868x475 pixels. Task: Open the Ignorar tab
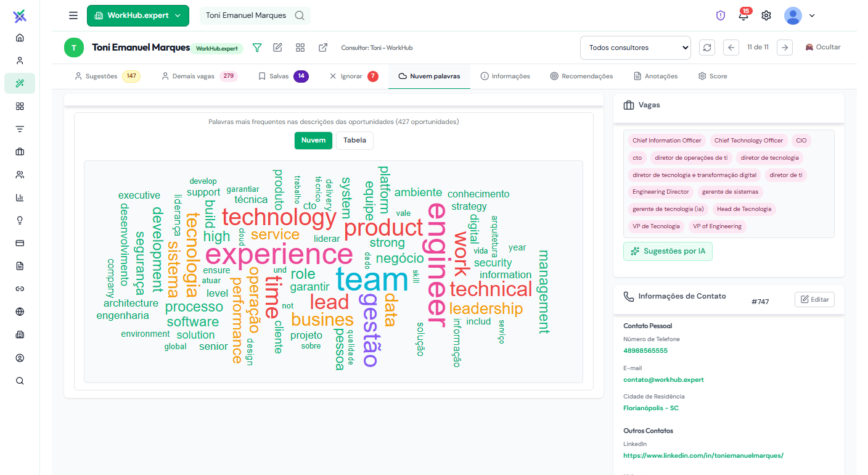(x=354, y=76)
